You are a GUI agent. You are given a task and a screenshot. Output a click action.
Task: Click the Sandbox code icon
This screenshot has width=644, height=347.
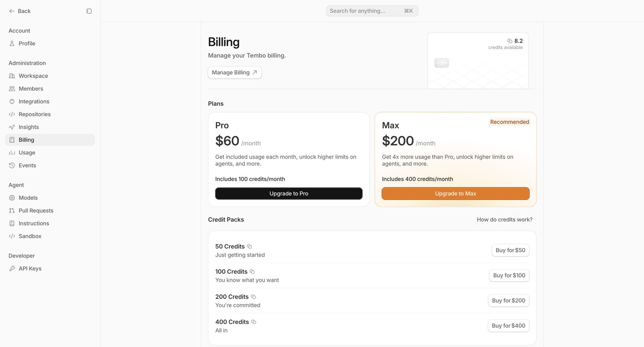pos(12,236)
